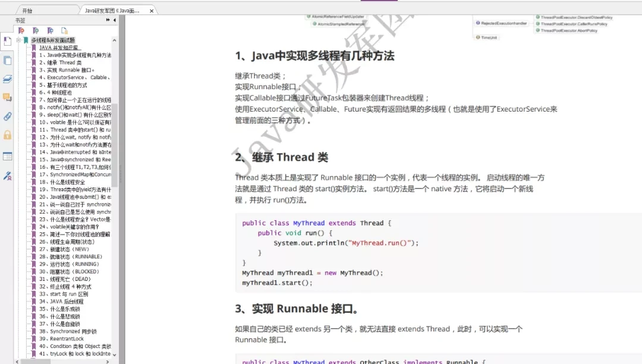Open bookmark 9、sleep()和wait() 有什么区别

[x=75, y=115]
